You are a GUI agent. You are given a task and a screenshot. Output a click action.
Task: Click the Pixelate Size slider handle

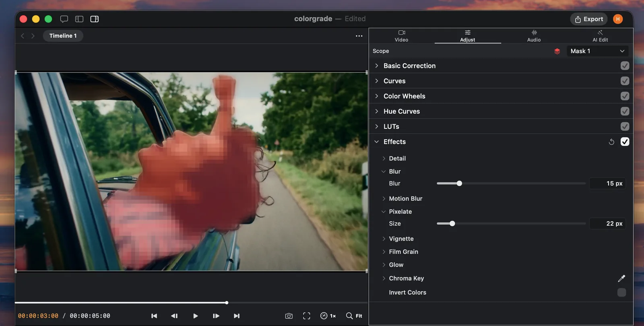coord(452,224)
